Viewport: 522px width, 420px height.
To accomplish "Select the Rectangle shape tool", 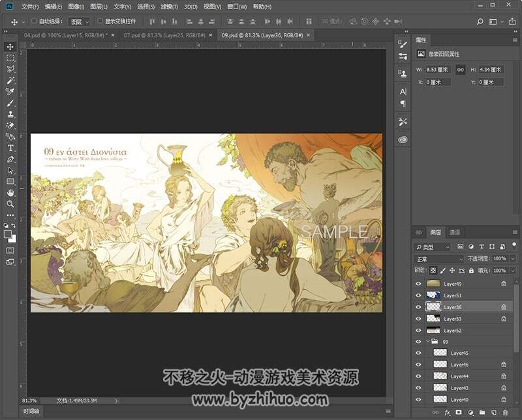I will [10, 181].
